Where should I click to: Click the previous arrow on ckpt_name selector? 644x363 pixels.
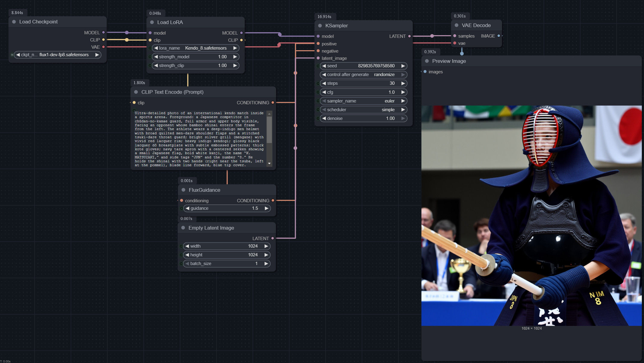coord(18,55)
